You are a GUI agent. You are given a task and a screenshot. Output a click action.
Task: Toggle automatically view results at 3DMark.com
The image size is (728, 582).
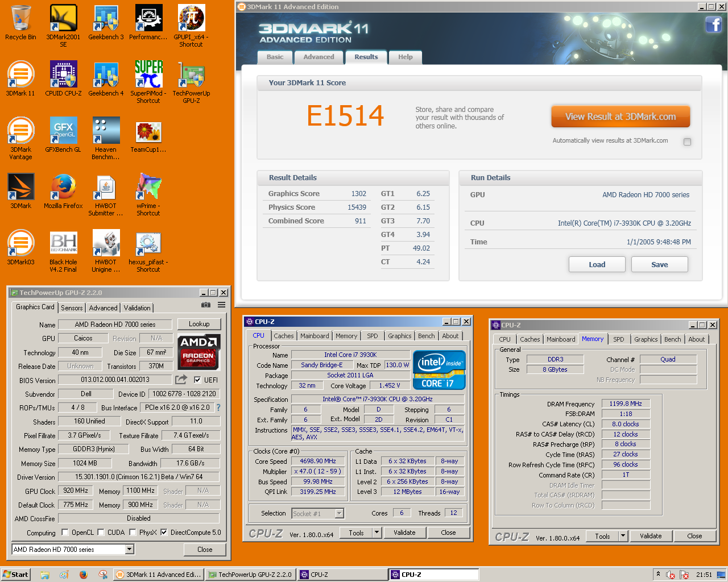pyautogui.click(x=687, y=142)
